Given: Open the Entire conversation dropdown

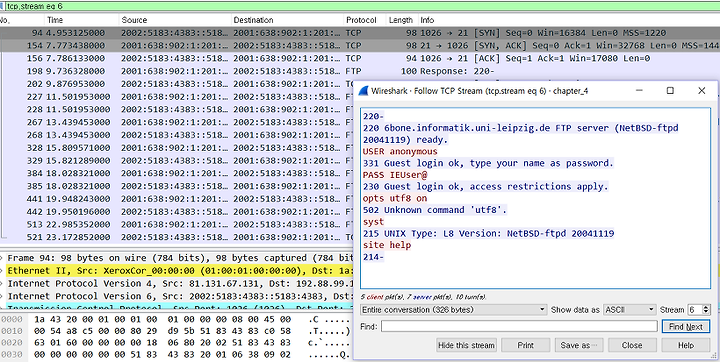Looking at the screenshot, I should pyautogui.click(x=454, y=310).
